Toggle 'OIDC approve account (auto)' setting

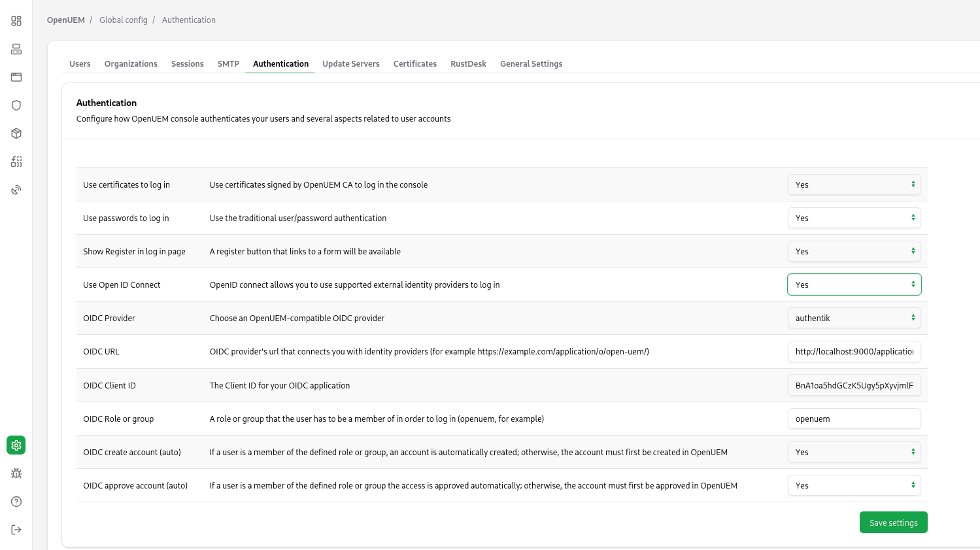coord(854,485)
